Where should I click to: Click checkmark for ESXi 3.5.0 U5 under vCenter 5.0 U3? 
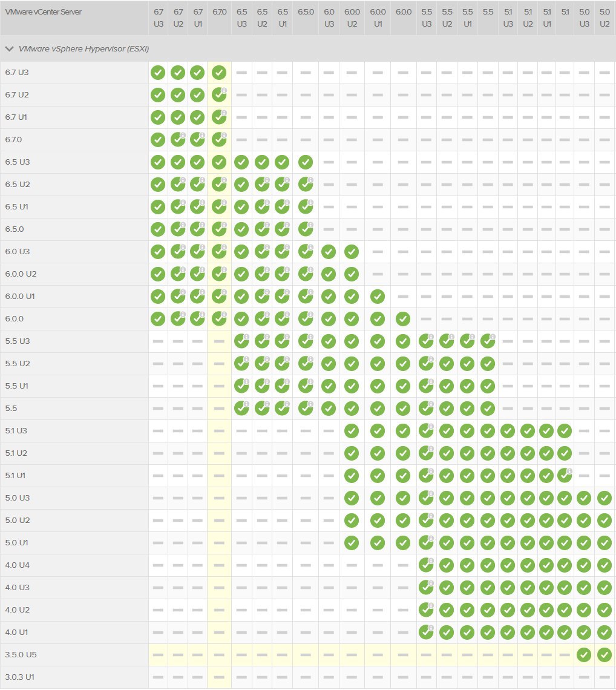tap(584, 655)
